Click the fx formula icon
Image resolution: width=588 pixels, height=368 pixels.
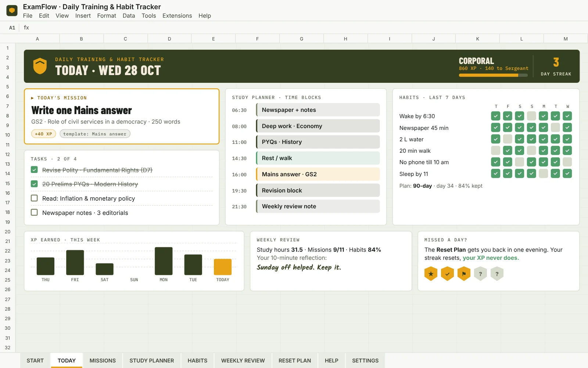point(26,28)
